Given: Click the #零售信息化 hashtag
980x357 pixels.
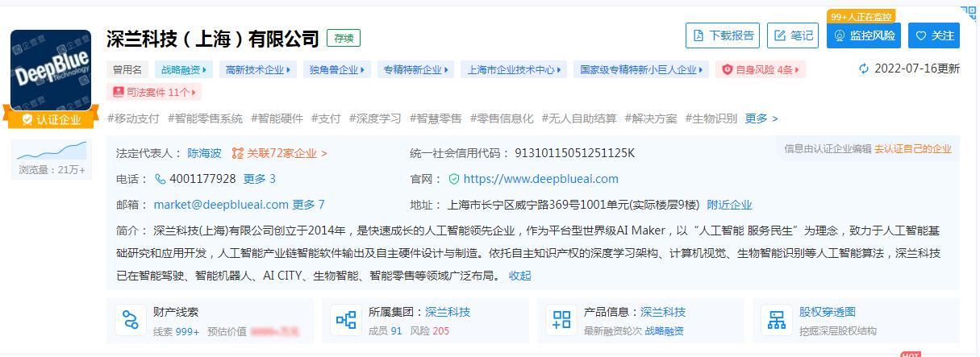Looking at the screenshot, I should tap(502, 118).
